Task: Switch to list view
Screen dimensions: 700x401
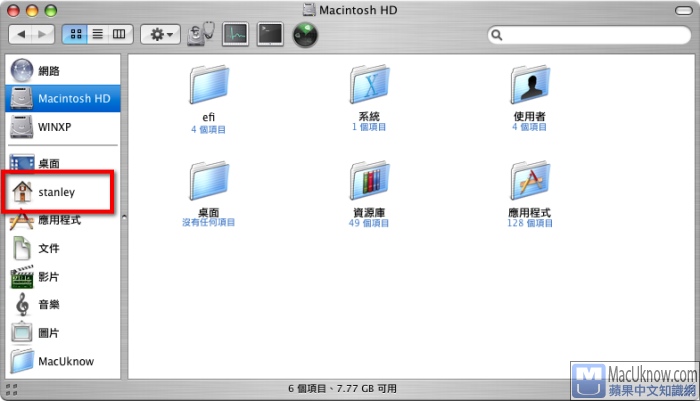Action: (97, 34)
